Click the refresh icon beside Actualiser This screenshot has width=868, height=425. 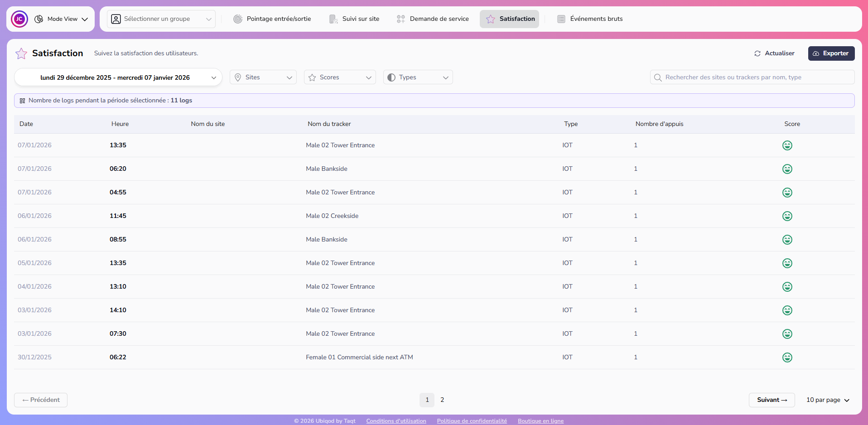(x=758, y=53)
